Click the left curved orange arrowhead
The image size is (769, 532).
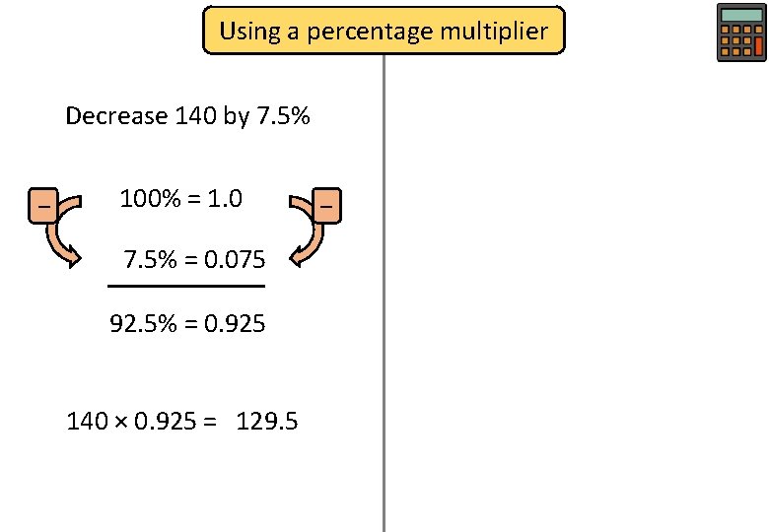click(x=74, y=257)
